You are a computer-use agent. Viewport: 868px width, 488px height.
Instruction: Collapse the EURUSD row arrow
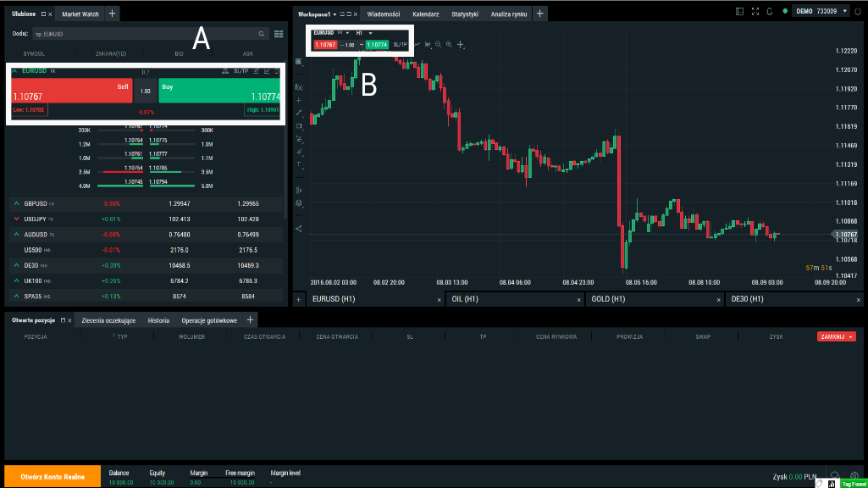14,71
